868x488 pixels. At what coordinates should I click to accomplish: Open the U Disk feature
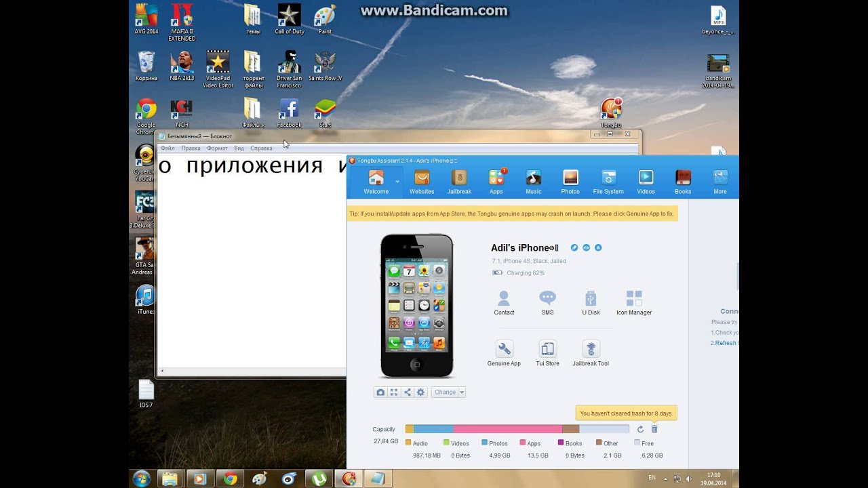click(591, 303)
